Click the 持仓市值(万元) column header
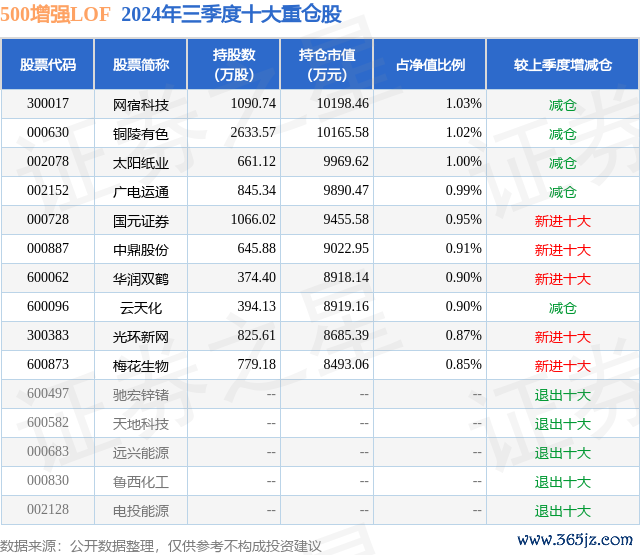Screen dimensions: 640x555 click(x=327, y=64)
